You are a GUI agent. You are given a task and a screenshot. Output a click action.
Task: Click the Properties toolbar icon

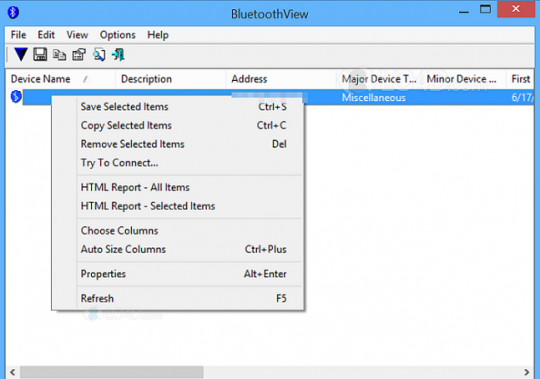[x=79, y=55]
